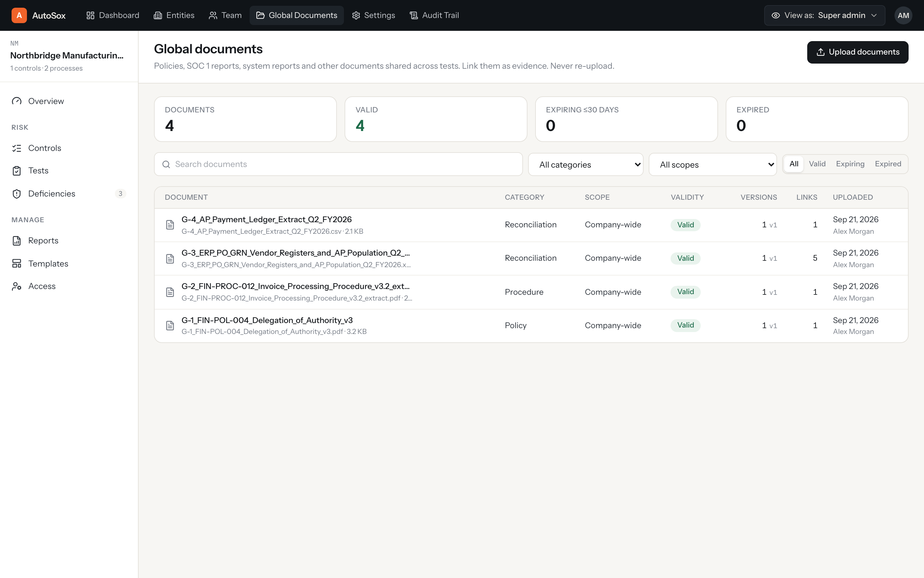Click the Expired count card
Screen dimensions: 924x578
click(x=817, y=119)
